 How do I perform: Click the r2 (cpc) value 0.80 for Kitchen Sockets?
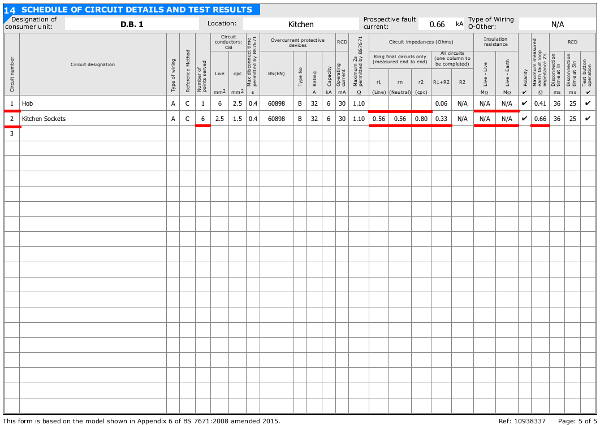point(421,118)
